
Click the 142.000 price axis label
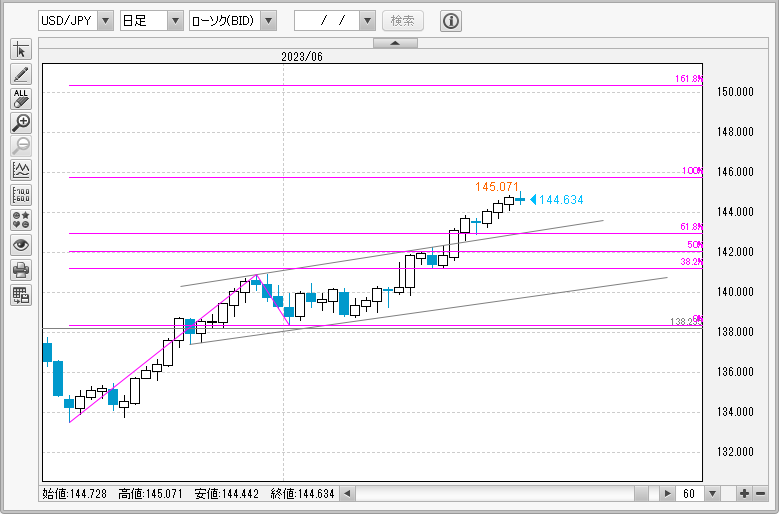[x=735, y=252]
